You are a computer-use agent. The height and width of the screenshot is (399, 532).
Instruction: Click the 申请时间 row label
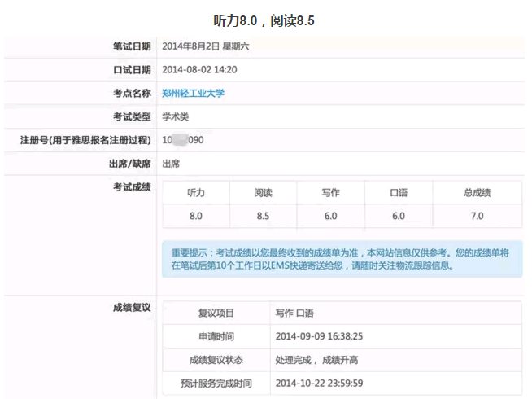pos(216,336)
